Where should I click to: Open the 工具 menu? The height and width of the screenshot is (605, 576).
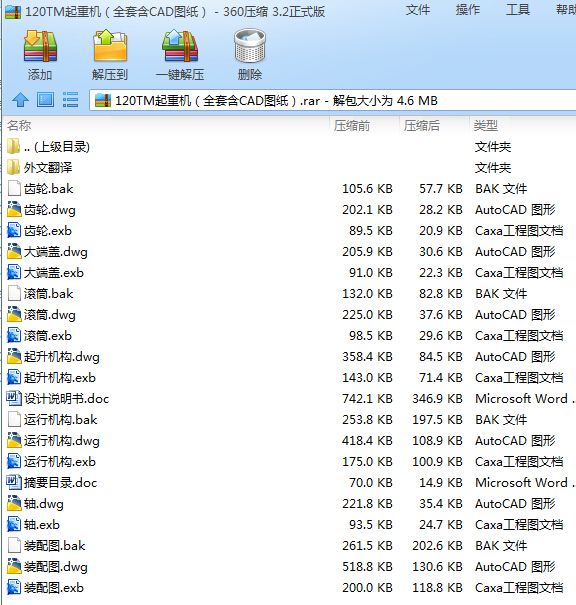coord(518,10)
